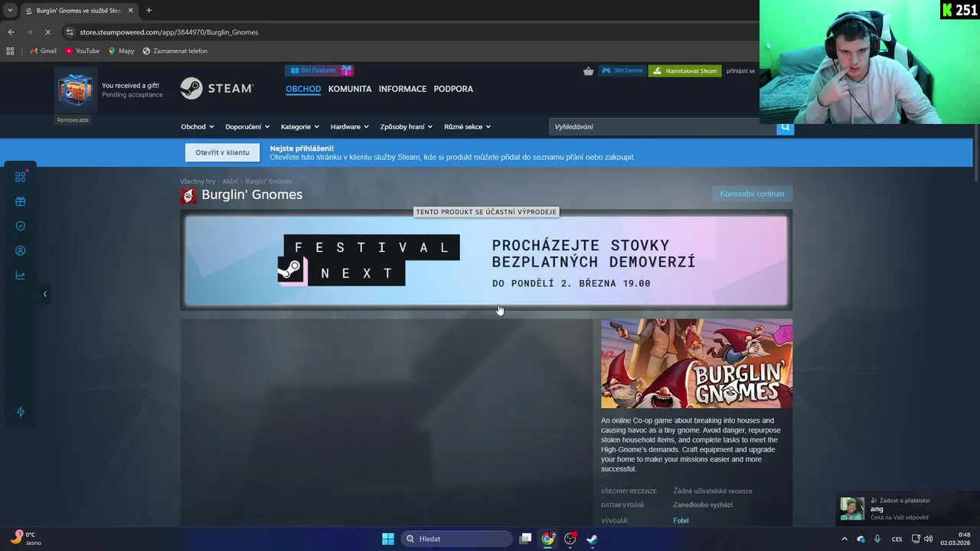Click přihlásit se link

(x=740, y=71)
